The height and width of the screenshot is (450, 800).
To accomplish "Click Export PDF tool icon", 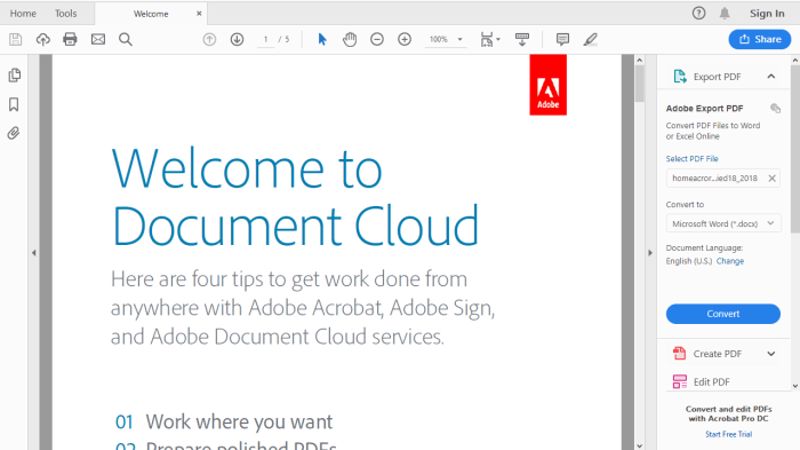I will pyautogui.click(x=680, y=77).
